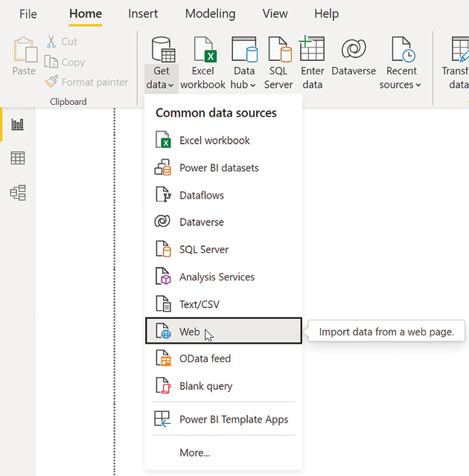Click the Cut scissors icon
The width and height of the screenshot is (469, 476).
(x=51, y=42)
